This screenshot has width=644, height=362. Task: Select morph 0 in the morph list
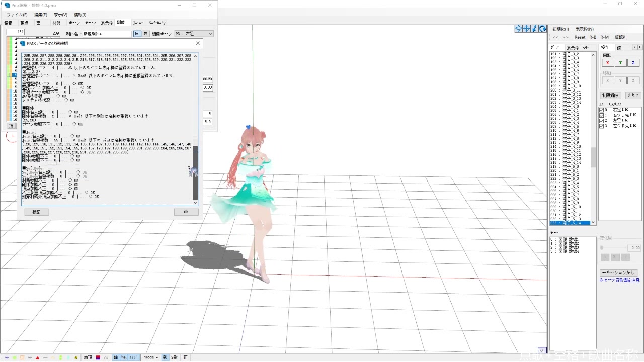pyautogui.click(x=573, y=240)
